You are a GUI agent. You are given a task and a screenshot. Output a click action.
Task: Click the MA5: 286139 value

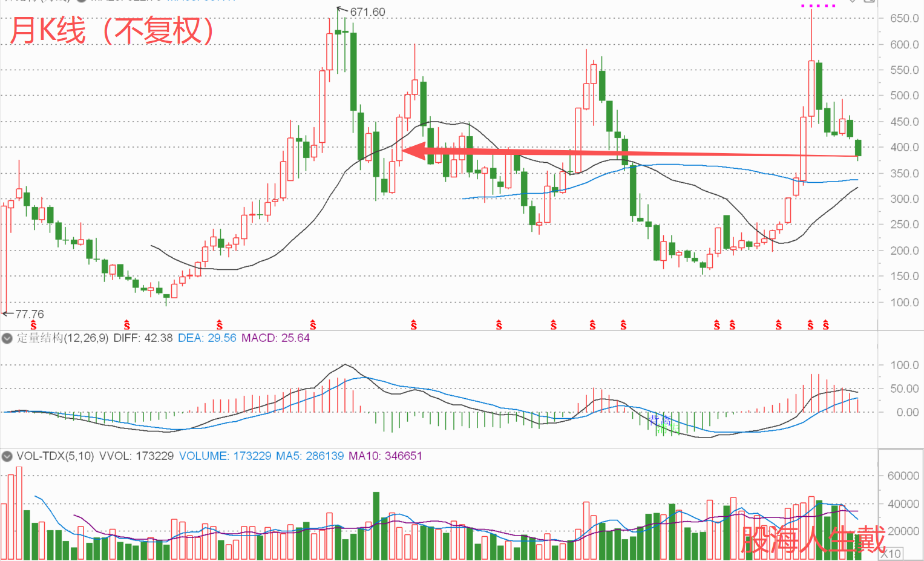point(310,456)
